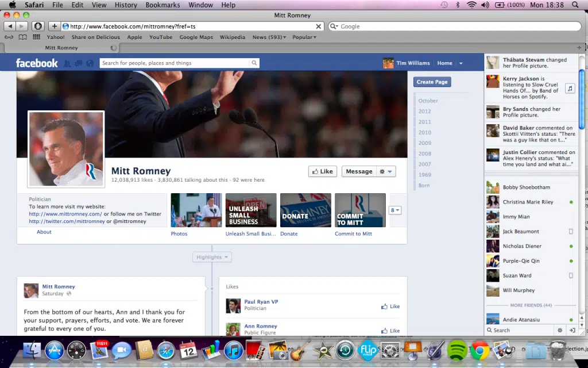Show all bookmarks book icon

(x=22, y=37)
